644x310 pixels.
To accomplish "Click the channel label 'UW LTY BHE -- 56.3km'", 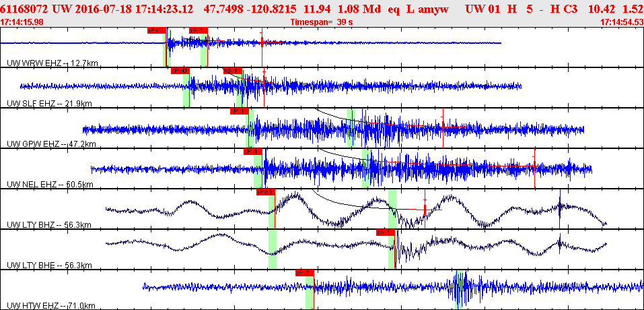I will click(49, 266).
